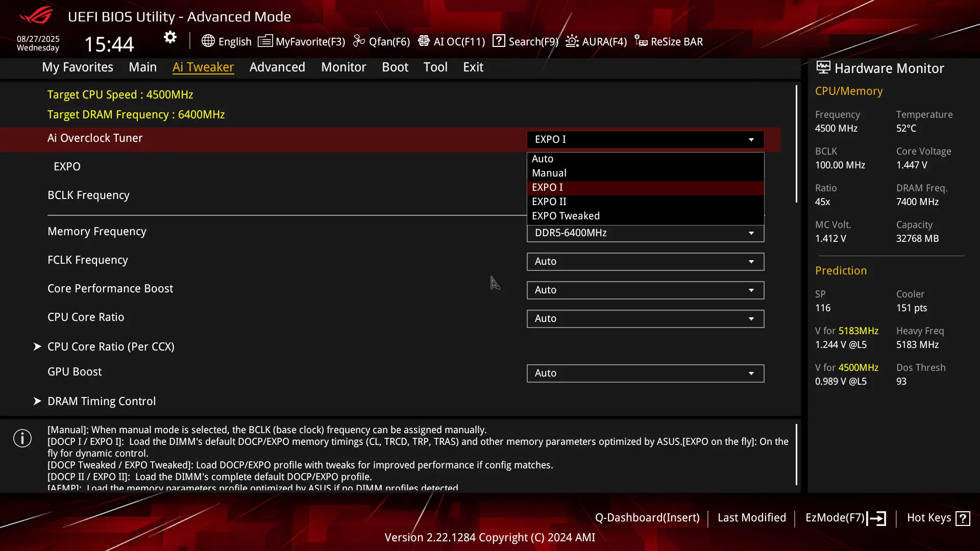The height and width of the screenshot is (551, 980).
Task: Open the settings gear icon
Action: 170,37
